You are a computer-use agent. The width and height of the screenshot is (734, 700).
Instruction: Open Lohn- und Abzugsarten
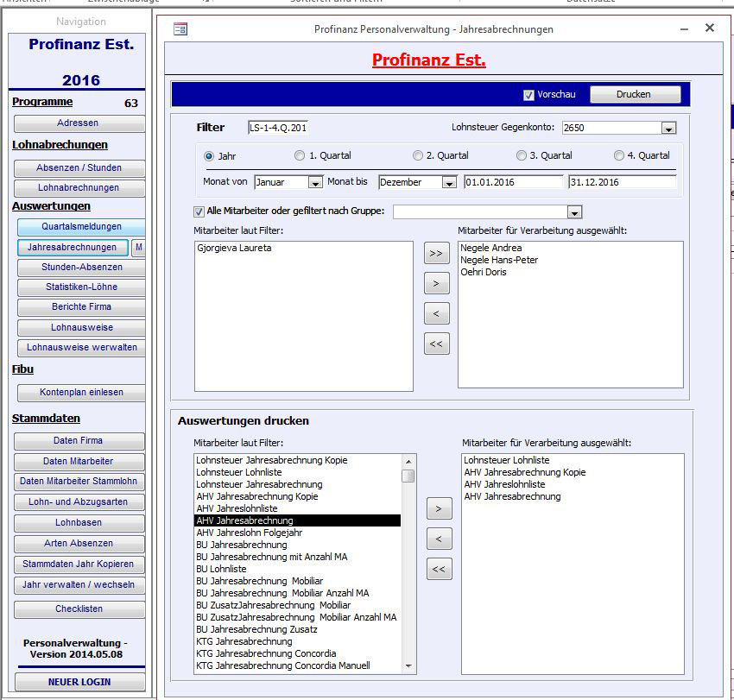pyautogui.click(x=79, y=502)
